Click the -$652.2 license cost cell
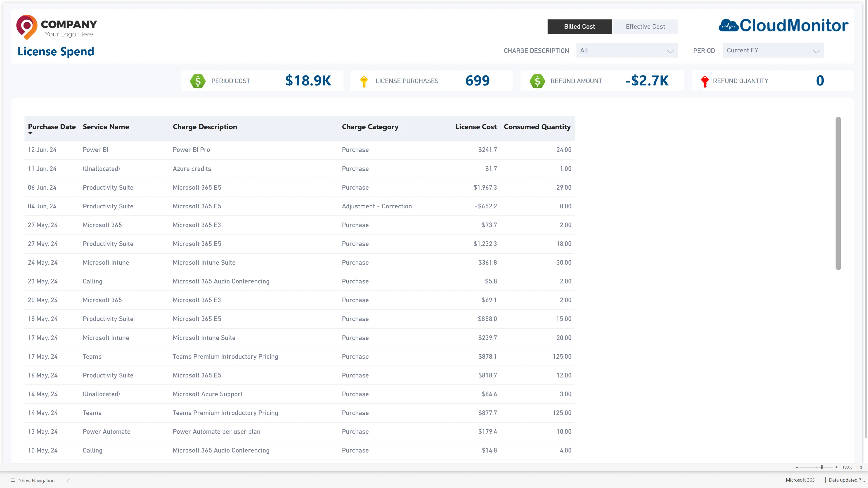Image resolution: width=868 pixels, height=488 pixels. click(486, 206)
